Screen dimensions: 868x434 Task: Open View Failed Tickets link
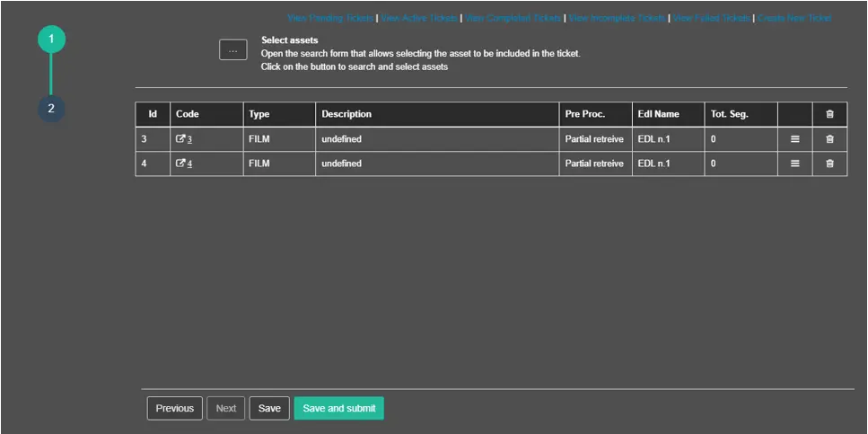(x=713, y=18)
